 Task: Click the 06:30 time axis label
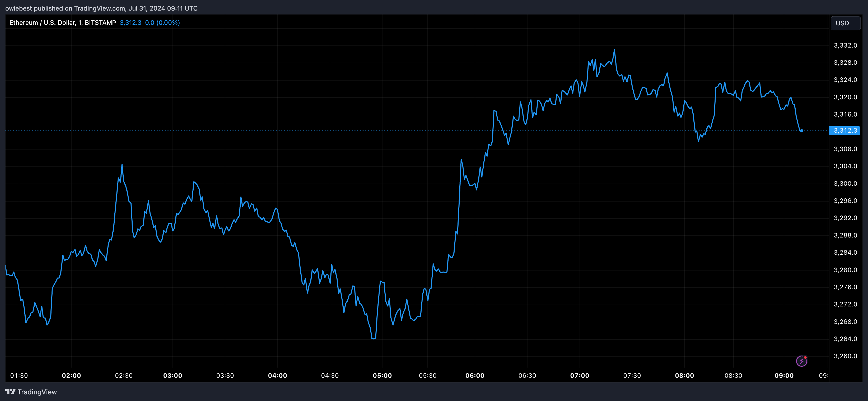point(527,375)
